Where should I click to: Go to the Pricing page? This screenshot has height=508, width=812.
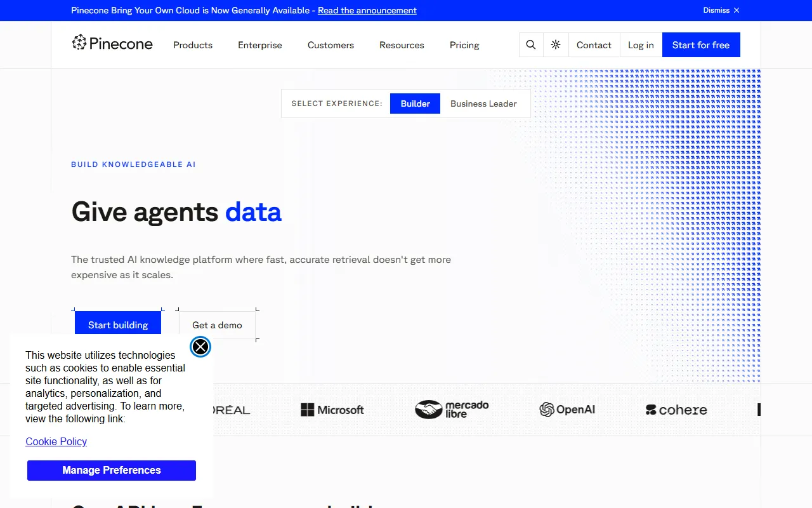[464, 45]
